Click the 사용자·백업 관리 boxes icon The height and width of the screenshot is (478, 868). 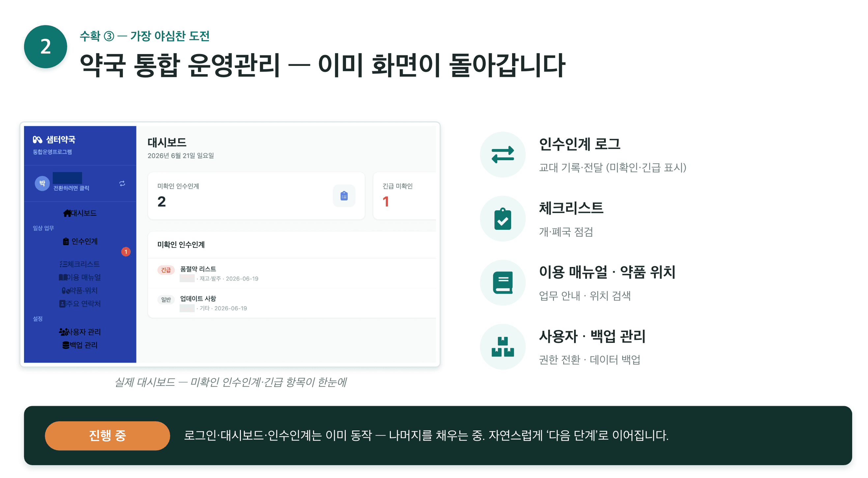pyautogui.click(x=503, y=347)
